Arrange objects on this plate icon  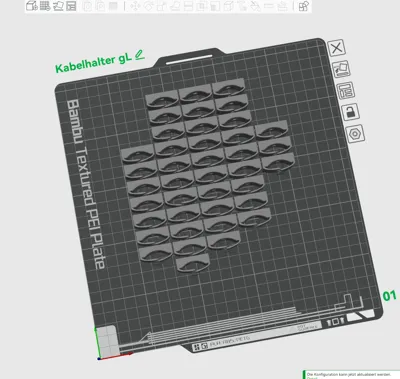(x=346, y=90)
